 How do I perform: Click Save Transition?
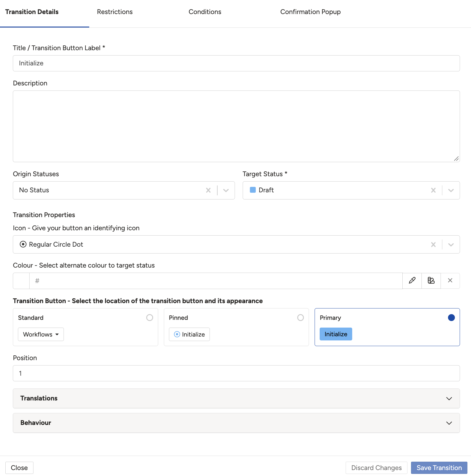click(439, 468)
